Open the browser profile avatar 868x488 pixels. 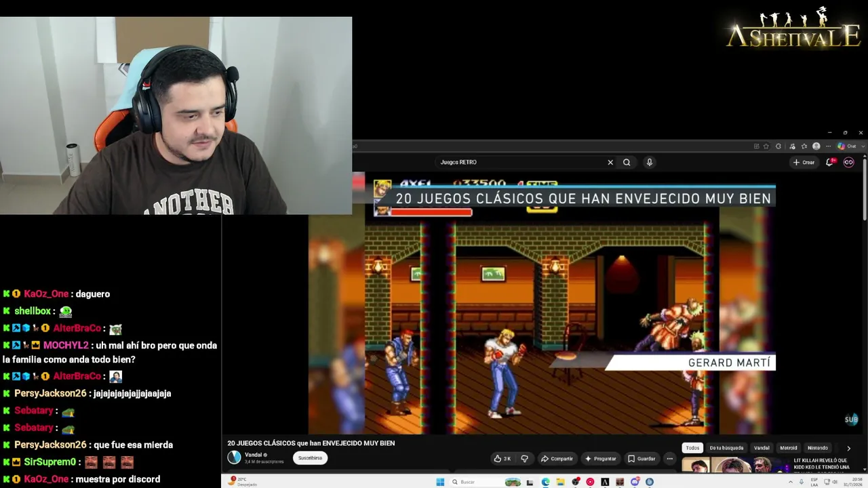pos(816,146)
